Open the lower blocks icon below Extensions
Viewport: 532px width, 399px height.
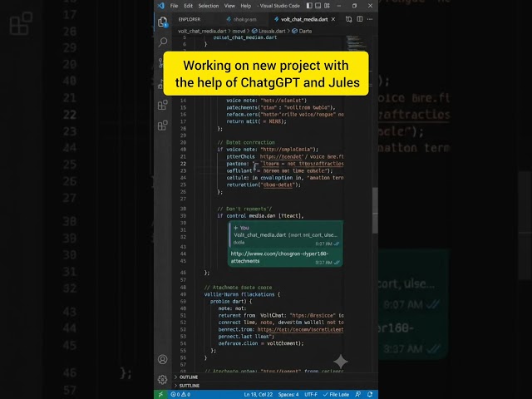tap(163, 126)
